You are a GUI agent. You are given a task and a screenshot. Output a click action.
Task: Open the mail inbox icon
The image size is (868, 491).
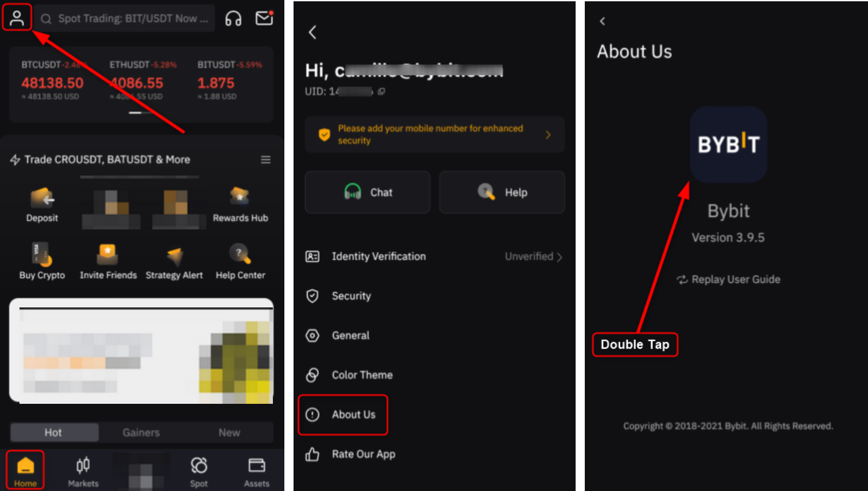tap(264, 18)
